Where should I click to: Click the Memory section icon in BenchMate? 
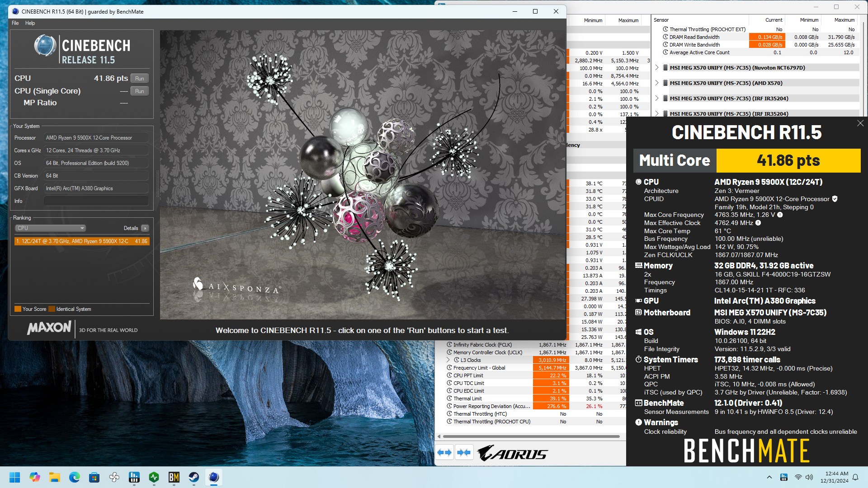(x=638, y=266)
